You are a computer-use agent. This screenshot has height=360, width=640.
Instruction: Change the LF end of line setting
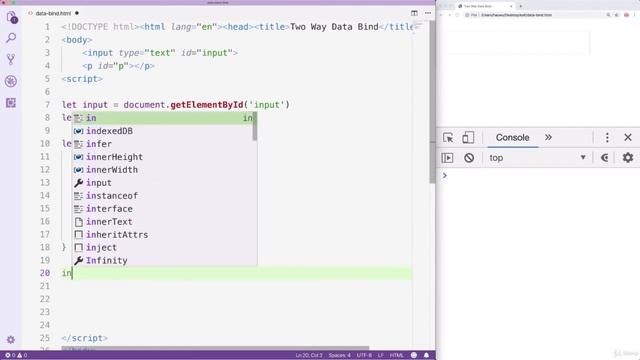380,356
